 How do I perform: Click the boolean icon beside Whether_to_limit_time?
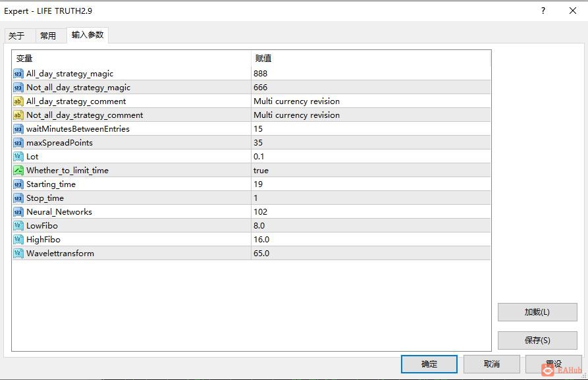(x=18, y=171)
